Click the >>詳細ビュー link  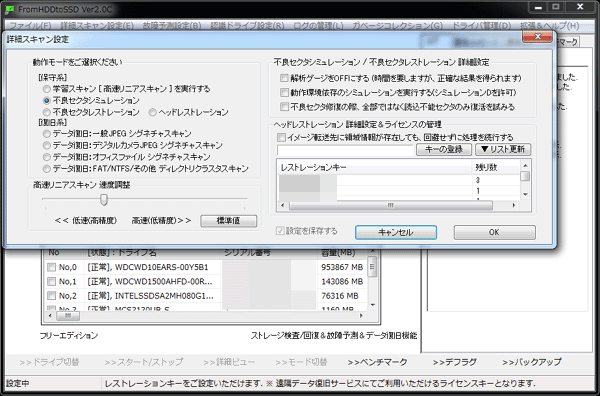pos(229,362)
